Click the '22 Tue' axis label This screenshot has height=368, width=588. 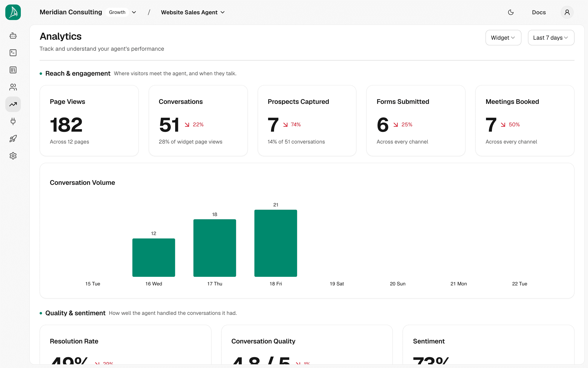[x=519, y=284]
